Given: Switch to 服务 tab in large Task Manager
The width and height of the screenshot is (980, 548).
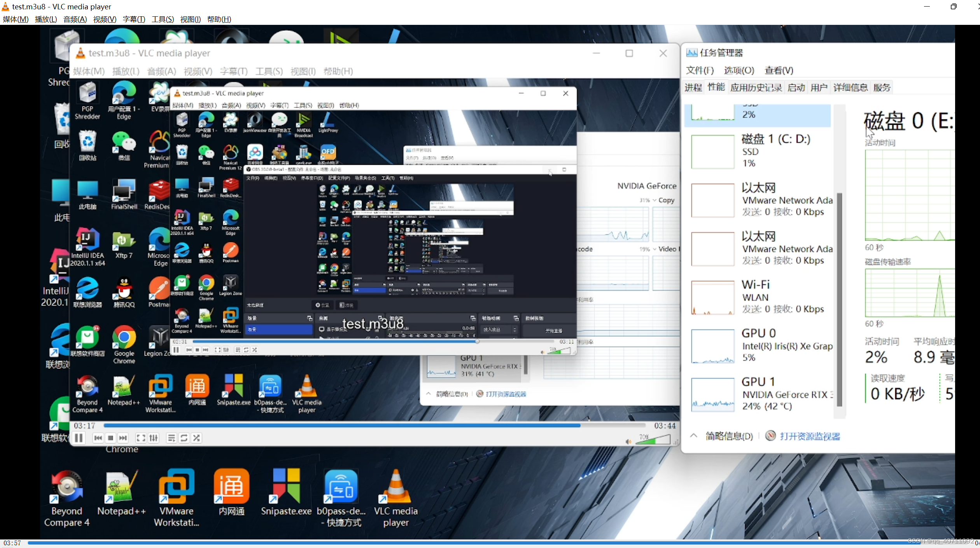Looking at the screenshot, I should (x=882, y=87).
